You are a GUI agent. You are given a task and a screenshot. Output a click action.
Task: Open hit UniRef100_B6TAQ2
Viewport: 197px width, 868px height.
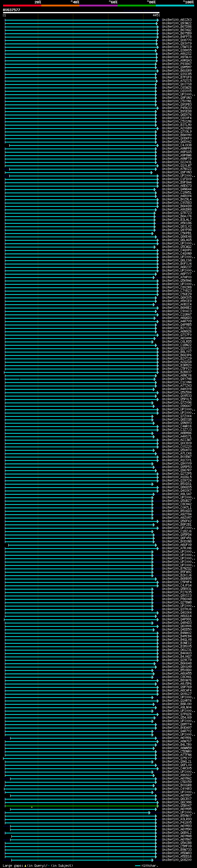pyautogui.click(x=177, y=30)
